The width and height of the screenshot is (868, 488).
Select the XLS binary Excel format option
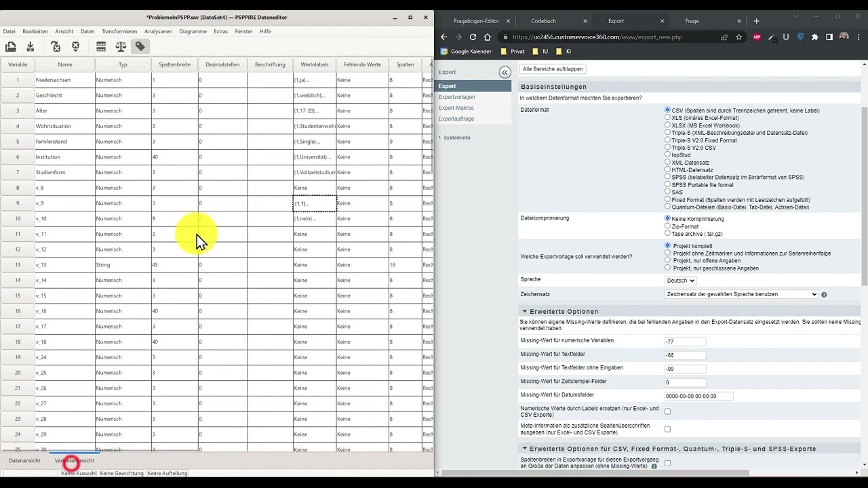(x=668, y=117)
